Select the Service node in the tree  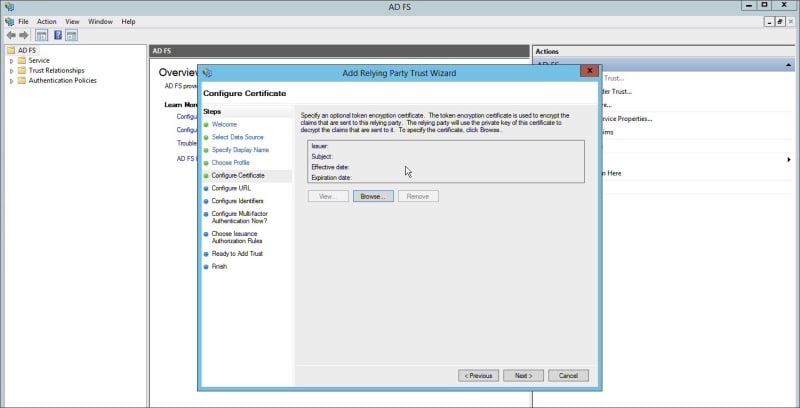[39, 60]
